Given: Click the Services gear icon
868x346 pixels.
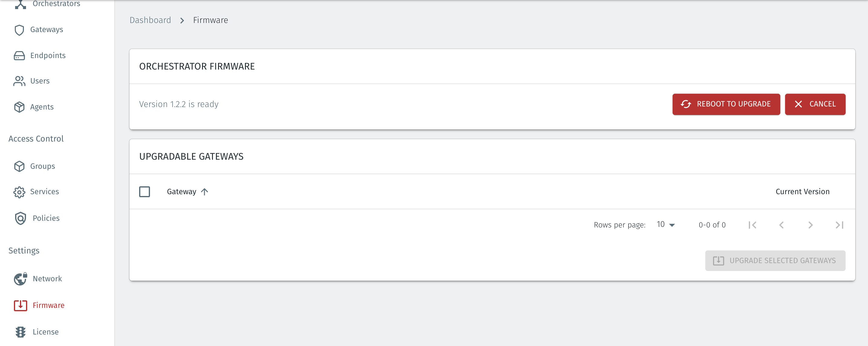Looking at the screenshot, I should [x=19, y=192].
